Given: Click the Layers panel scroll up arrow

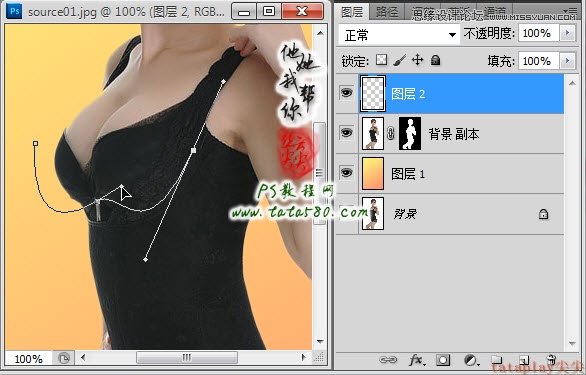Looking at the screenshot, I should pos(572,83).
